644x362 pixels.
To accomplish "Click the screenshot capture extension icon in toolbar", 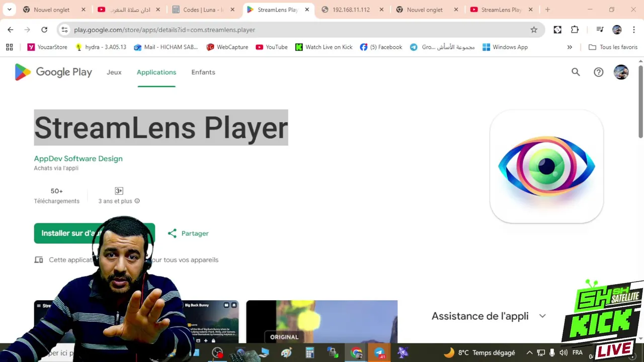I will [557, 30].
